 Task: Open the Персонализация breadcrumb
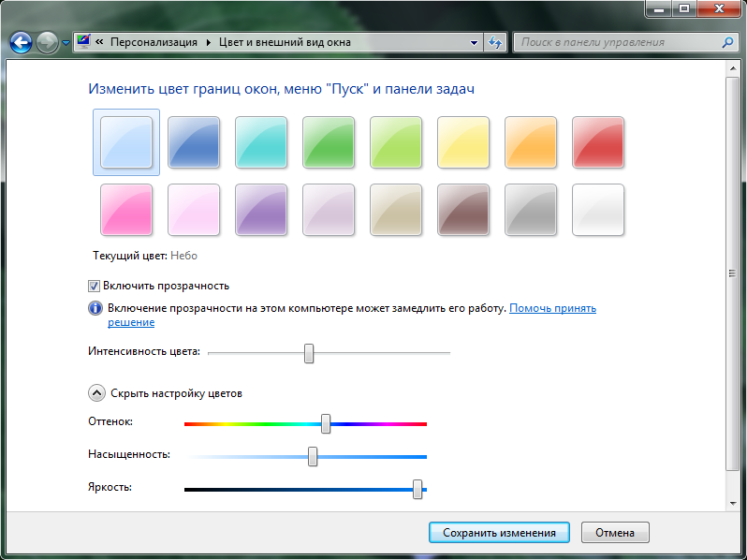click(154, 42)
